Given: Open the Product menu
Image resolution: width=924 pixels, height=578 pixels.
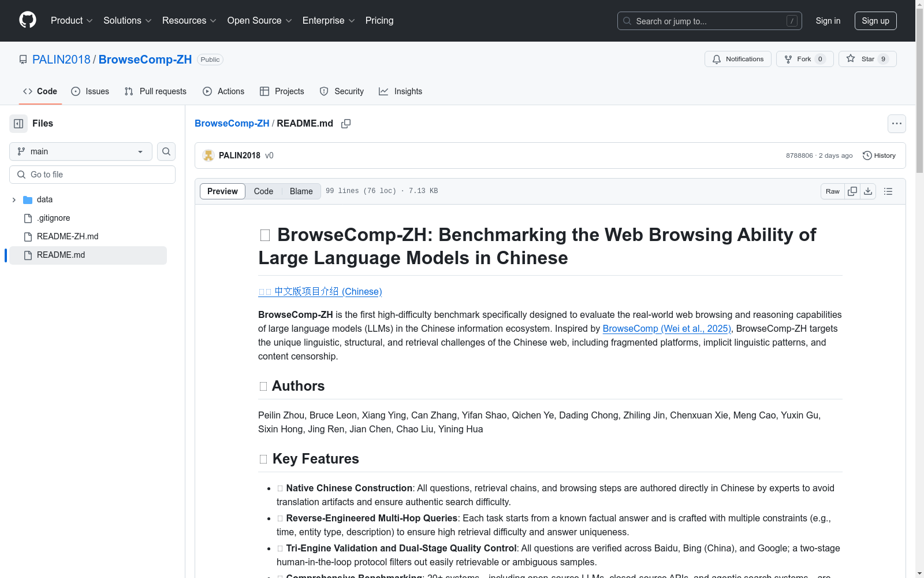Looking at the screenshot, I should [x=71, y=21].
